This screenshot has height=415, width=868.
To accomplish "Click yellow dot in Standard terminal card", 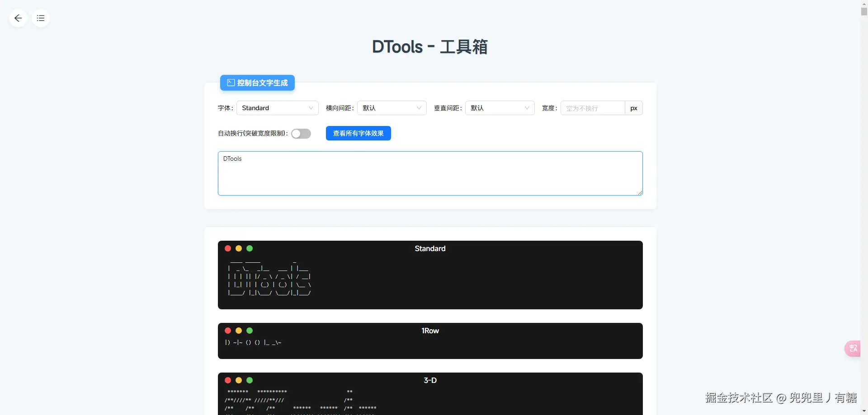I will pos(239,248).
